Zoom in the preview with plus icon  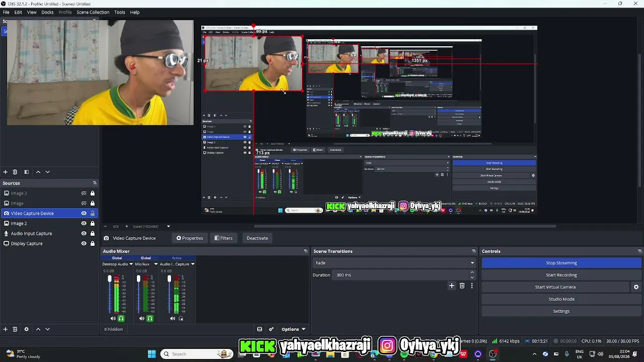pyautogui.click(x=126, y=227)
